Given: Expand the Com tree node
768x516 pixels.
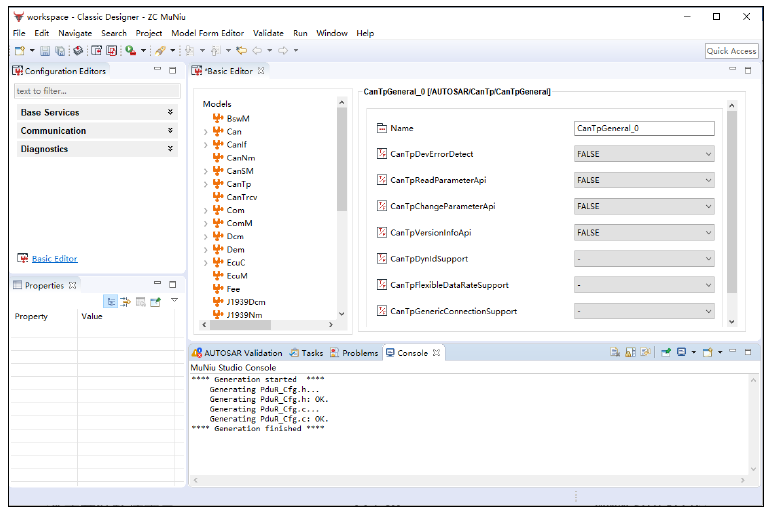Looking at the screenshot, I should [206, 211].
